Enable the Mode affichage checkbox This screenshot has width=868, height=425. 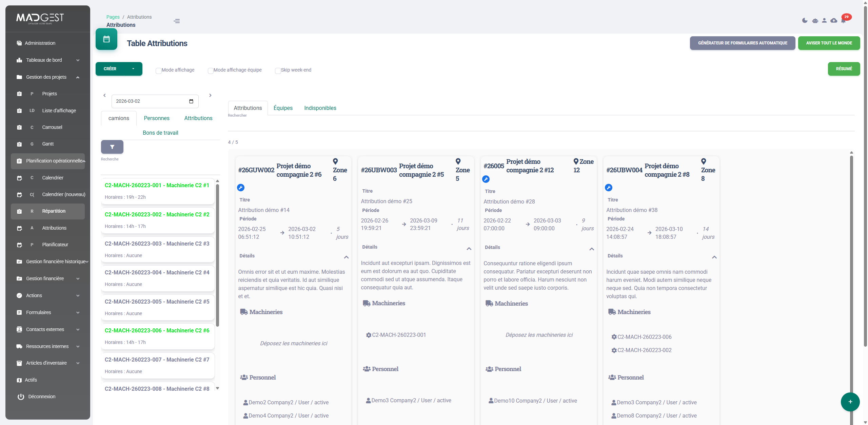coord(159,71)
